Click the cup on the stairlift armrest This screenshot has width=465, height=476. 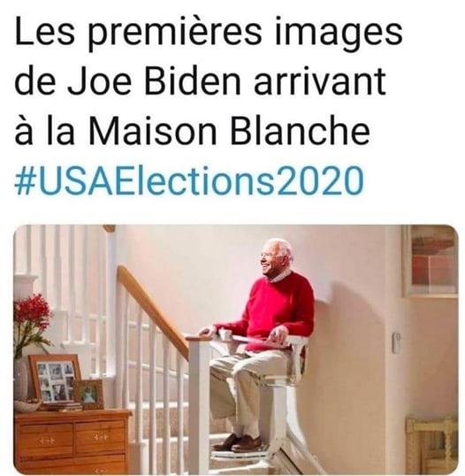(x=225, y=334)
